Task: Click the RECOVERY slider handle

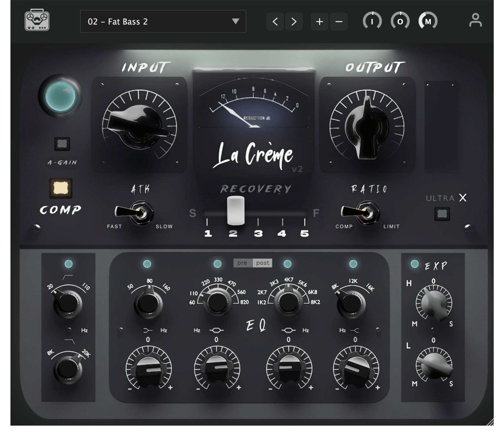Action: (236, 210)
